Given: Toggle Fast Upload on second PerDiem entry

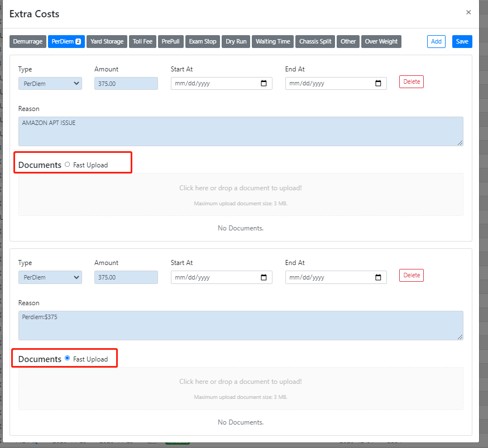Looking at the screenshot, I should (x=68, y=358).
